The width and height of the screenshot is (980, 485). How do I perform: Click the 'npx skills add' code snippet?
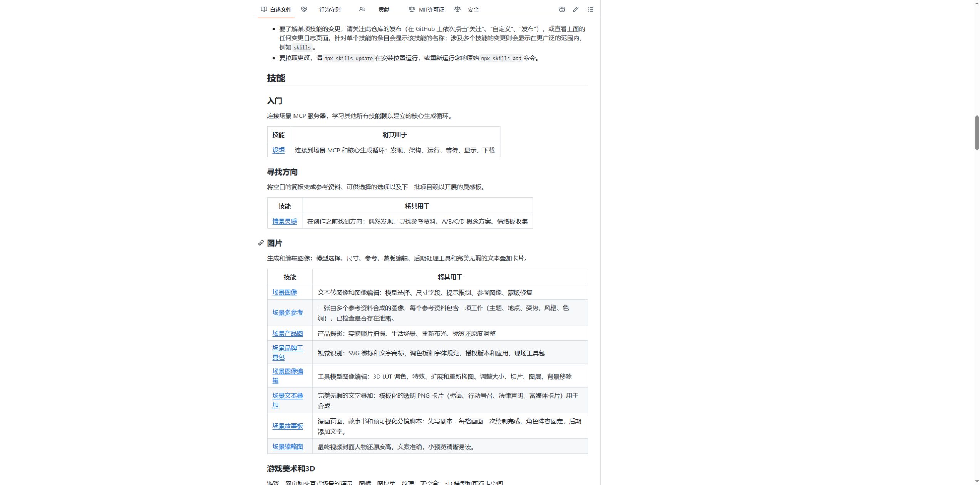[501, 59]
